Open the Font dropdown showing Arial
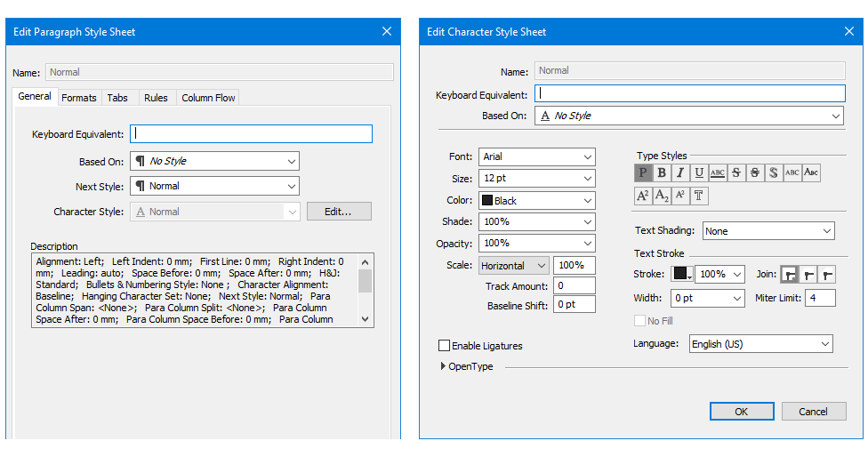868x457 pixels. tap(537, 156)
